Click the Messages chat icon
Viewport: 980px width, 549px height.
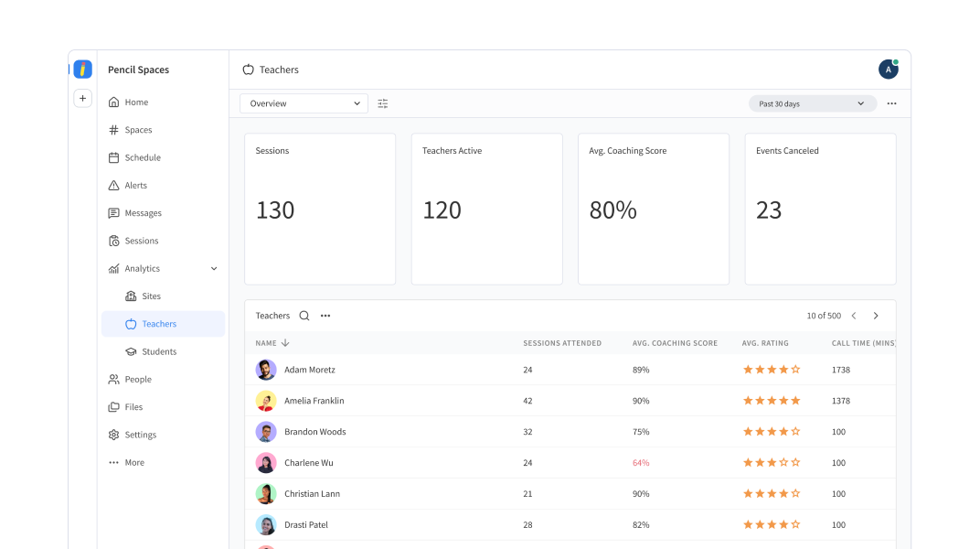tap(113, 213)
